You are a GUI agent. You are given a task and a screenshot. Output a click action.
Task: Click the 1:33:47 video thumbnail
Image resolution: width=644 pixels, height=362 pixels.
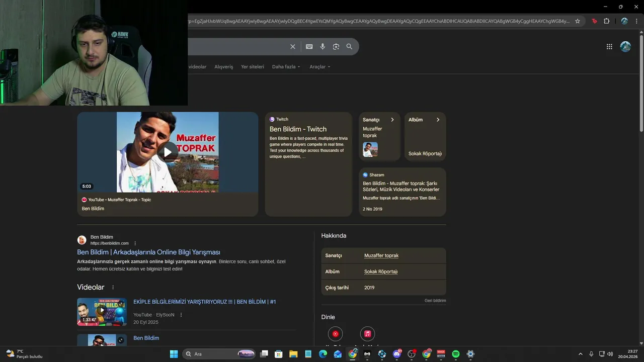point(102,312)
